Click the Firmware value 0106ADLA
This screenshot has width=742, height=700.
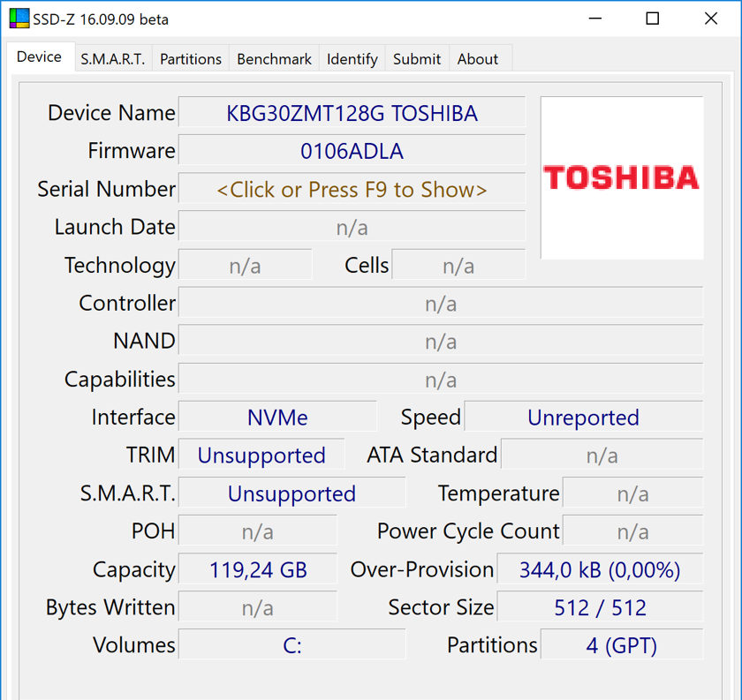pyautogui.click(x=352, y=151)
